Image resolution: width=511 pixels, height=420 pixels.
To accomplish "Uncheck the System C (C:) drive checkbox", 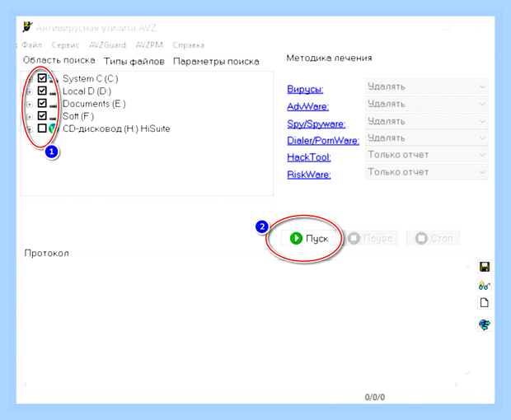I will pyautogui.click(x=42, y=78).
